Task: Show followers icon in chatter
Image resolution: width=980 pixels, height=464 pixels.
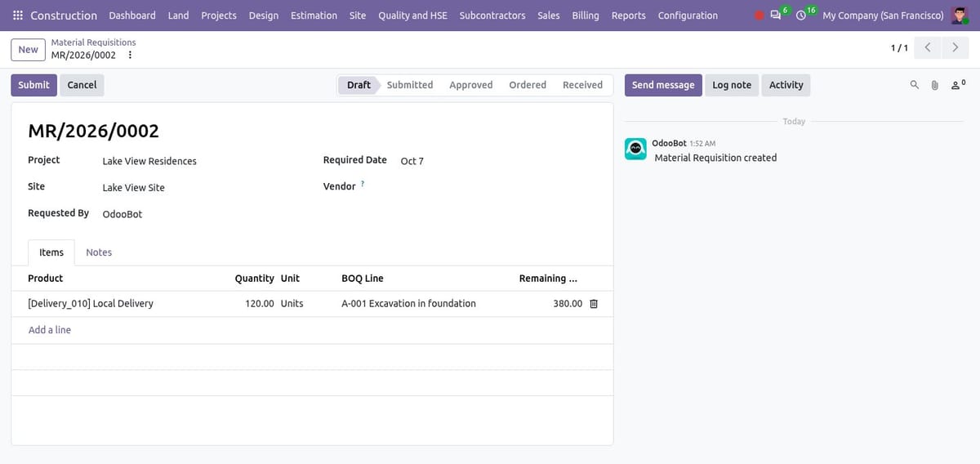Action: [958, 84]
